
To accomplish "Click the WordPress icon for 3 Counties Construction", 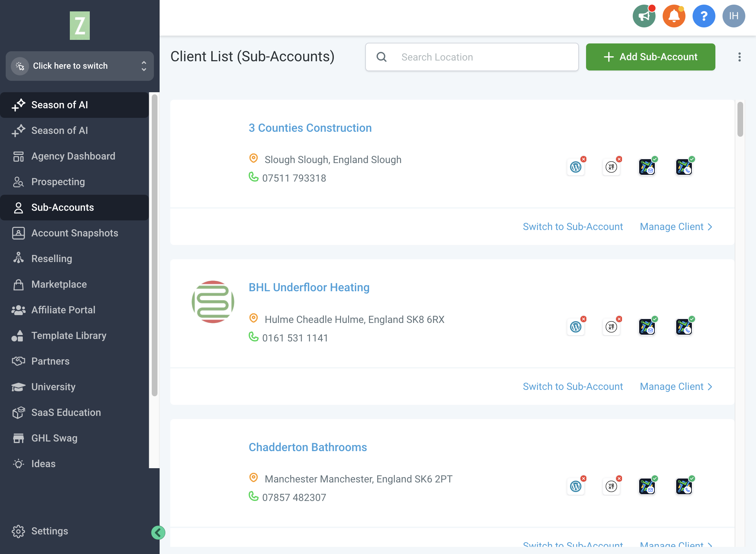I will pyautogui.click(x=576, y=167).
